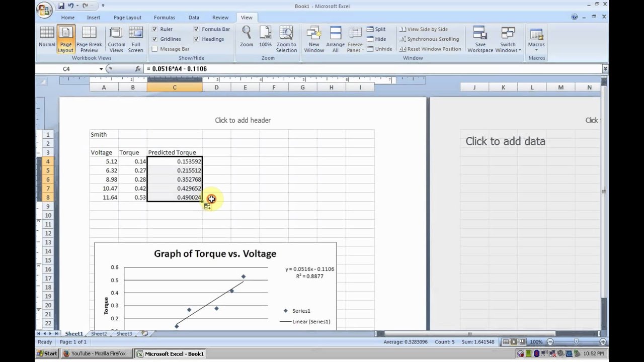Open the Name Box dropdown arrow
644x362 pixels.
[101, 68]
